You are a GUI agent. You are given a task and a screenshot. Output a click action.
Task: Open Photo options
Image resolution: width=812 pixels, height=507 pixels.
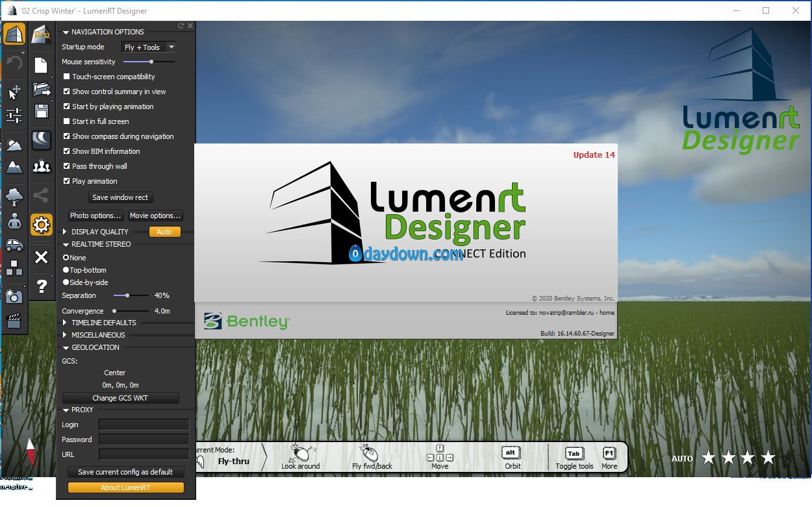click(95, 216)
